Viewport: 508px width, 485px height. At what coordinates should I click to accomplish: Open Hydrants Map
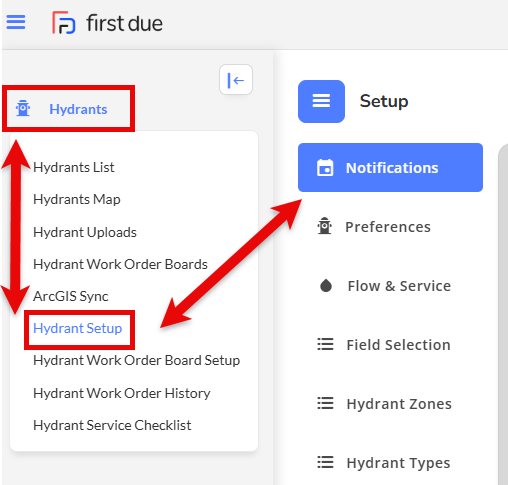point(77,199)
